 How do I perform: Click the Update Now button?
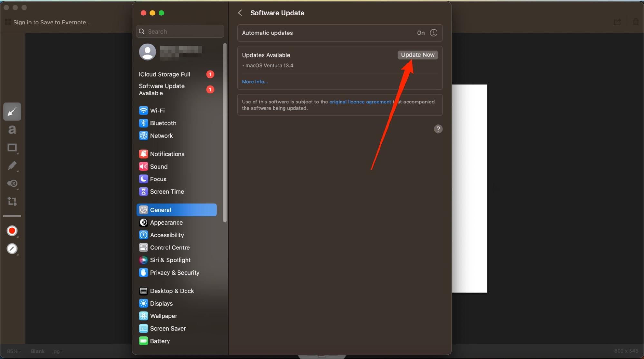418,55
